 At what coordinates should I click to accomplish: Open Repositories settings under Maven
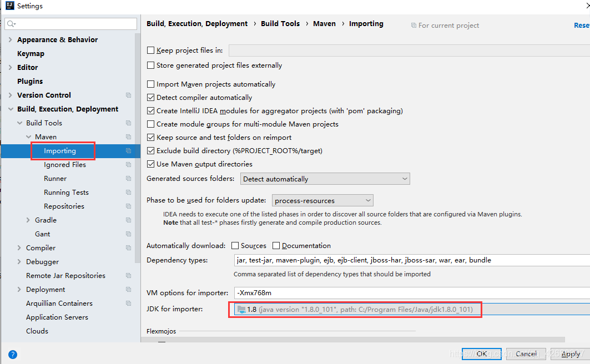click(x=64, y=206)
